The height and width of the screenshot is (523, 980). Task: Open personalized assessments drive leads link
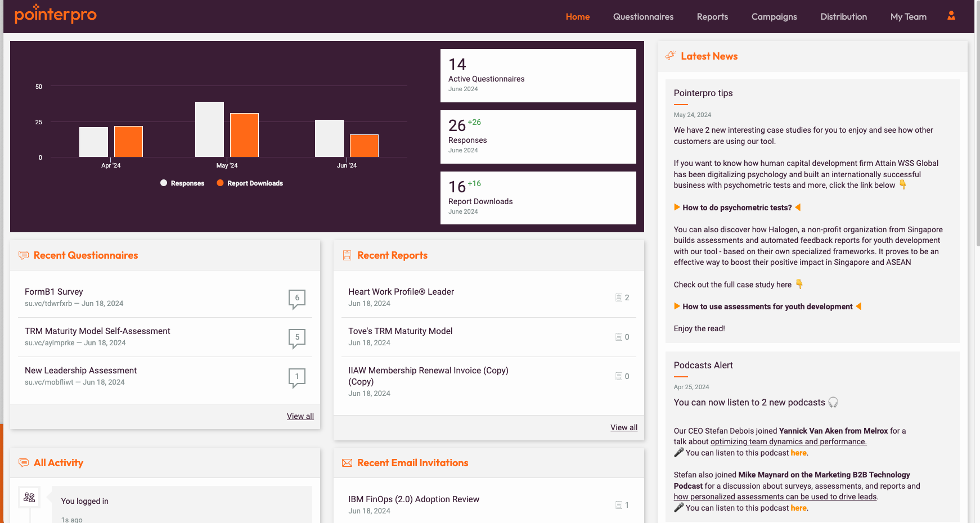pyautogui.click(x=775, y=497)
